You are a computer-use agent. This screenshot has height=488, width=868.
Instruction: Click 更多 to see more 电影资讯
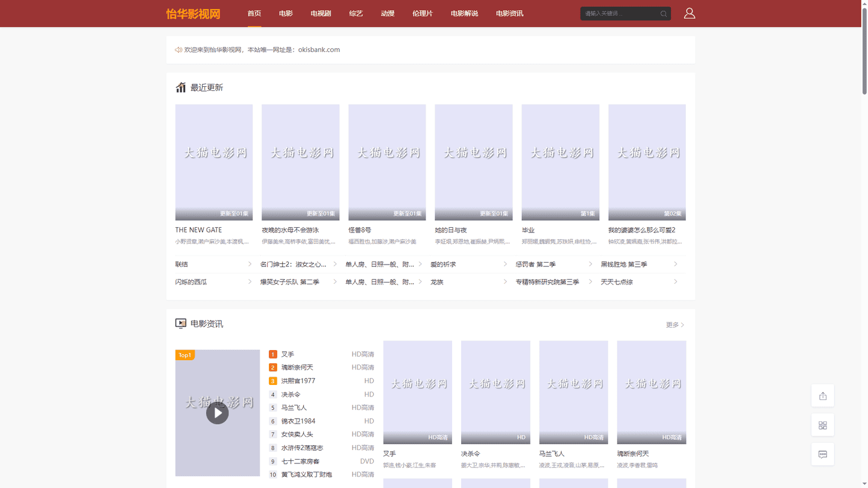point(675,325)
